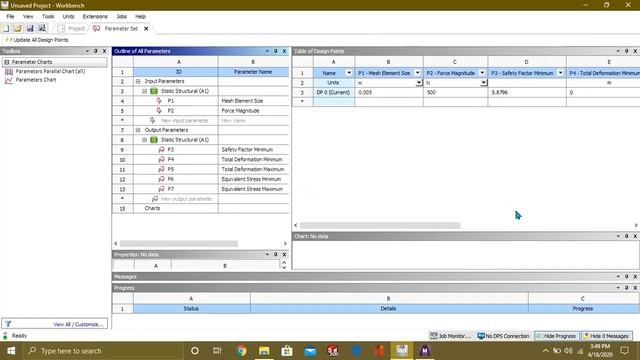
Task: Open the Mail app from taskbar
Action: tap(310, 351)
